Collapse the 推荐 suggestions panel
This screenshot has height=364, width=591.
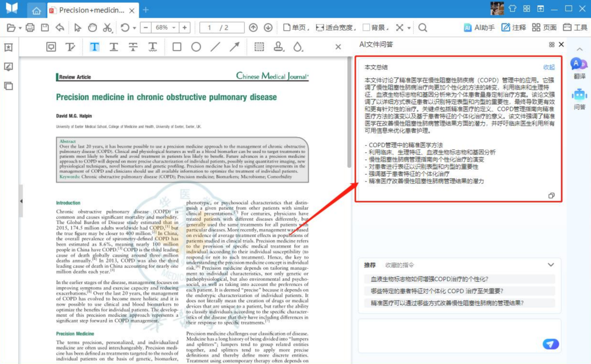551,265
